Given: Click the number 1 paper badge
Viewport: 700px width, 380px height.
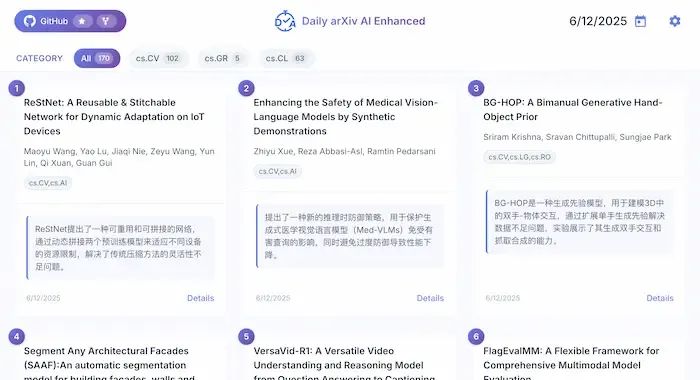Looking at the screenshot, I should 17,88.
